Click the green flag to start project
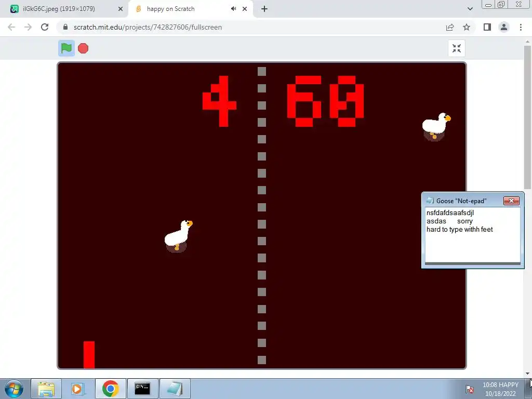The image size is (532, 399). 66,48
